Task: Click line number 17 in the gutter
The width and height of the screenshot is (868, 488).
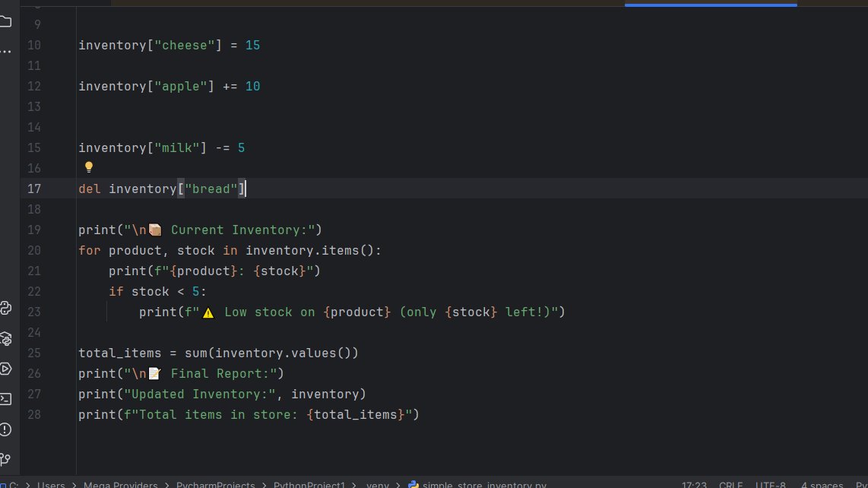Action: (x=33, y=189)
